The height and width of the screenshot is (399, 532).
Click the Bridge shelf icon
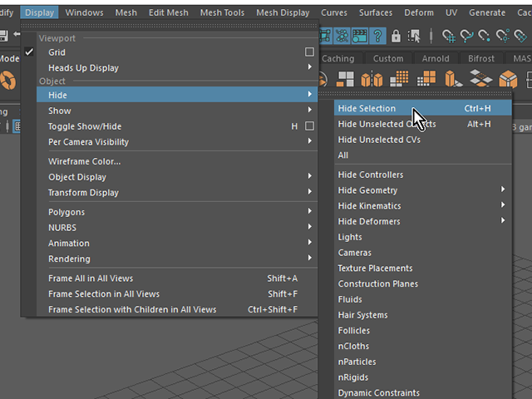click(480, 78)
